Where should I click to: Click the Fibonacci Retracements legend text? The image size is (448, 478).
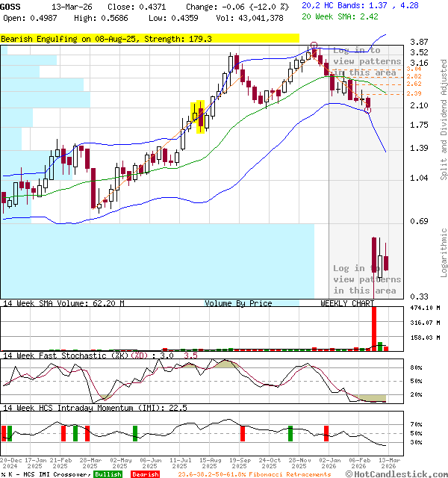tap(254, 474)
